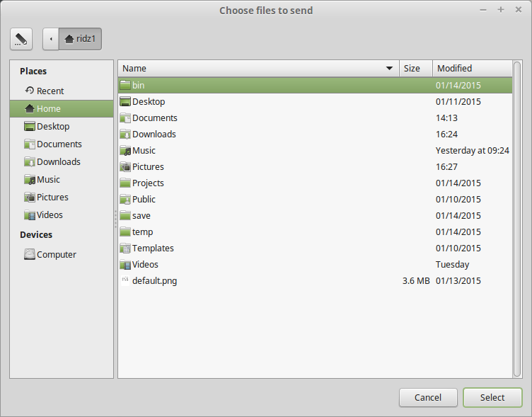
Task: Open Documents in Places sidebar
Action: [x=62, y=144]
